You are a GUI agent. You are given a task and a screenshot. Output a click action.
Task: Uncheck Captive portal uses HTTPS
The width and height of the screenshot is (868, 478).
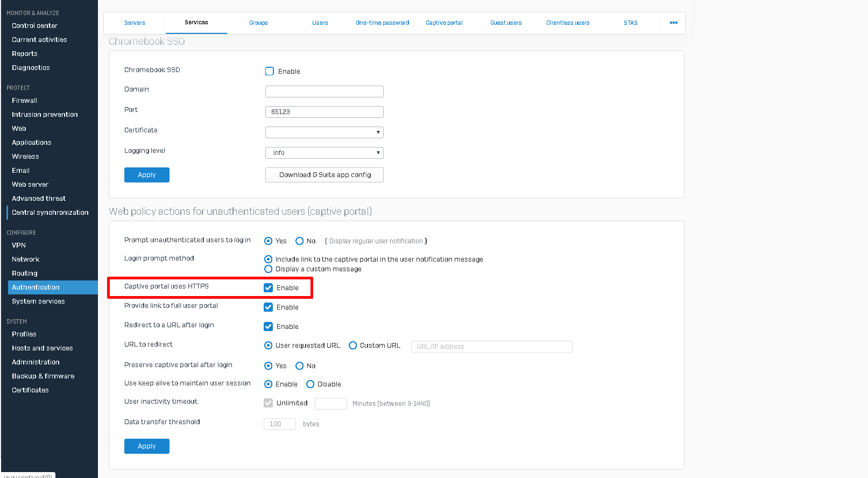click(268, 288)
